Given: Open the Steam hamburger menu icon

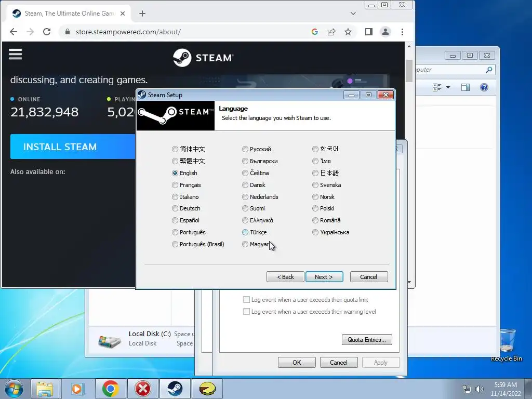Looking at the screenshot, I should tap(15, 54).
